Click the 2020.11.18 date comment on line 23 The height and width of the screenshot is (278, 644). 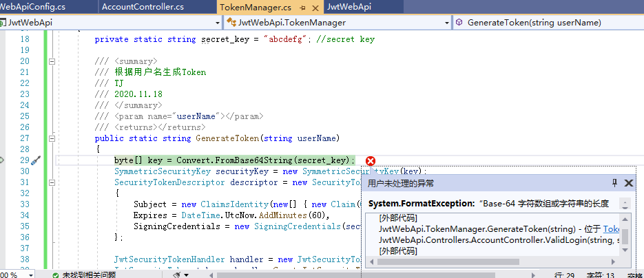click(x=138, y=94)
